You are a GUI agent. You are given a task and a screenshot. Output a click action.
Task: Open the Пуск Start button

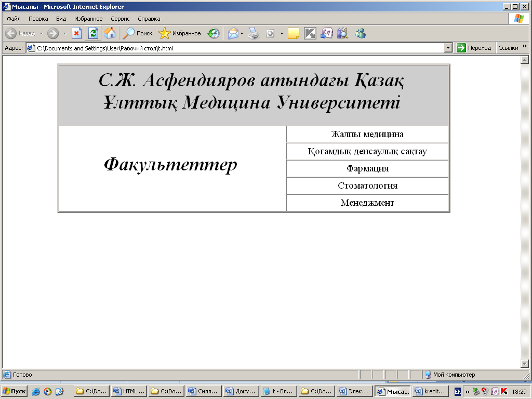[14, 391]
